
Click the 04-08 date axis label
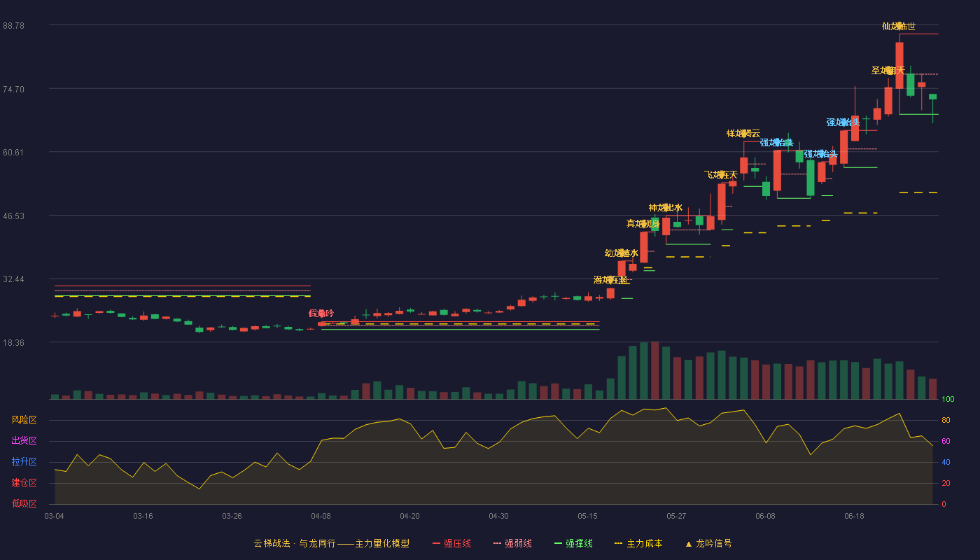click(x=321, y=516)
